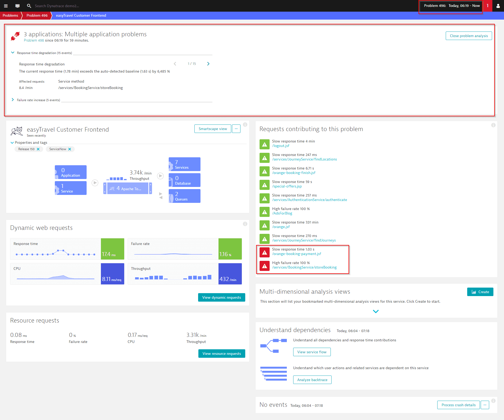504x420 pixels.
Task: Go to Problems breadcrumb
Action: click(10, 15)
